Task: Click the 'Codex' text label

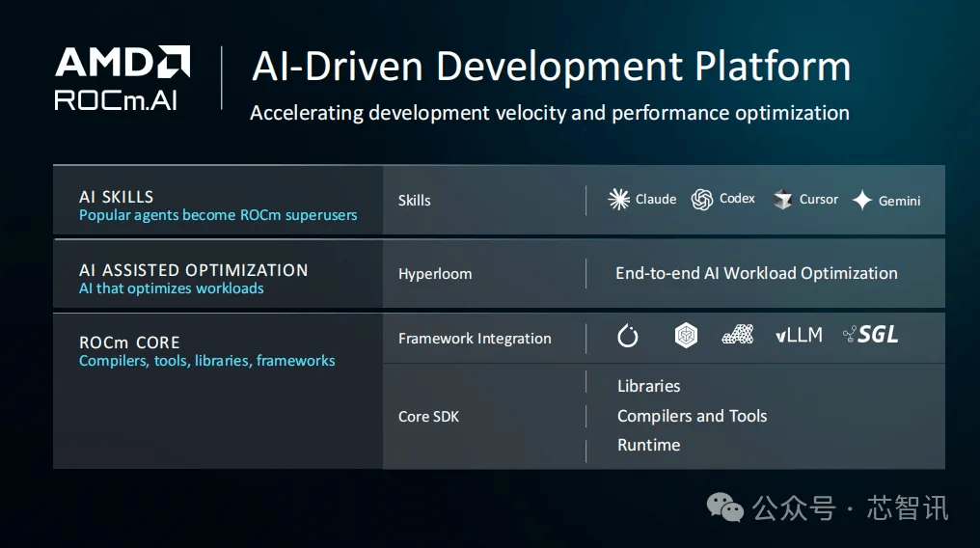Action: pos(737,199)
